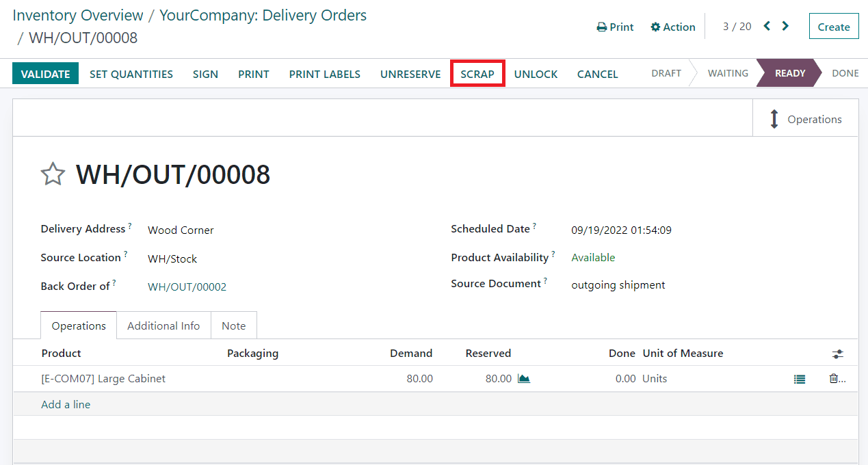Create a new delivery order

click(833, 27)
